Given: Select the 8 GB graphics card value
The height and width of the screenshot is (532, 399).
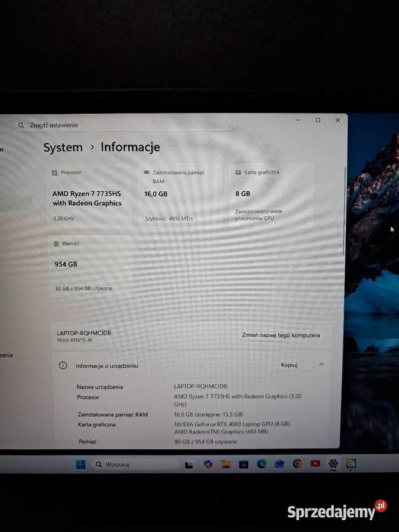Looking at the screenshot, I should [x=242, y=194].
